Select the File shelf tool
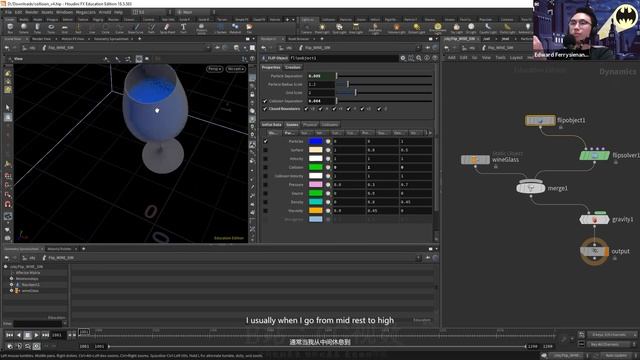 pos(249,28)
